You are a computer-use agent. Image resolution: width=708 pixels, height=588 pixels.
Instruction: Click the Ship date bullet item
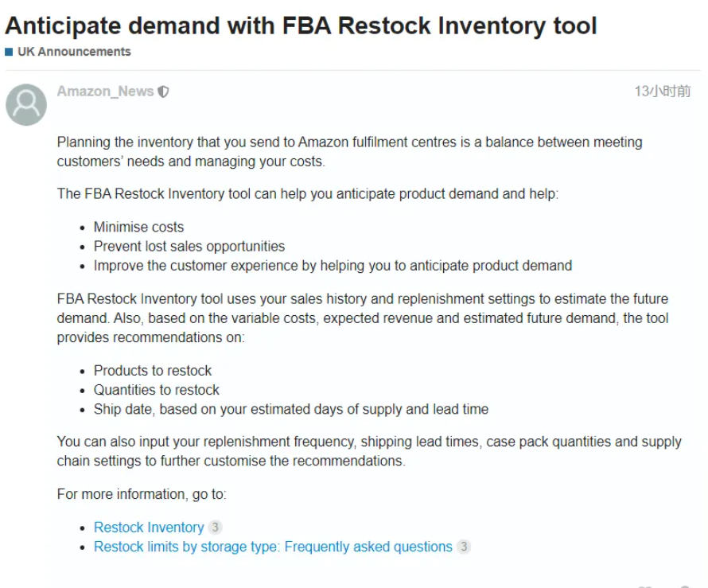(x=291, y=409)
